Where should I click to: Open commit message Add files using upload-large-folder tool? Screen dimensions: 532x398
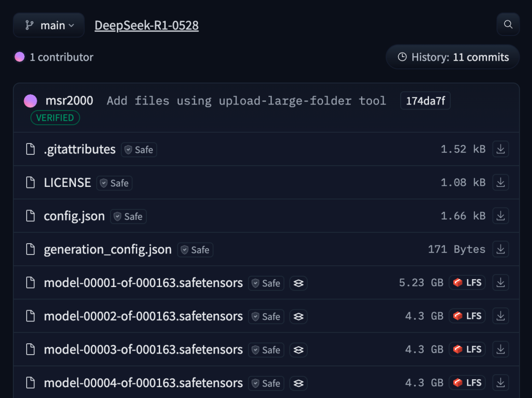click(x=246, y=101)
